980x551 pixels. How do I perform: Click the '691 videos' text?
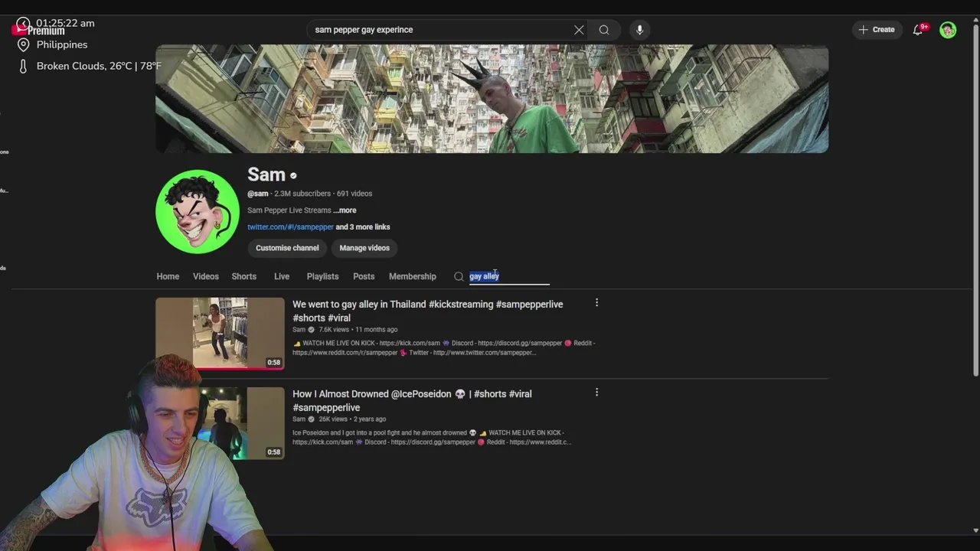[354, 194]
